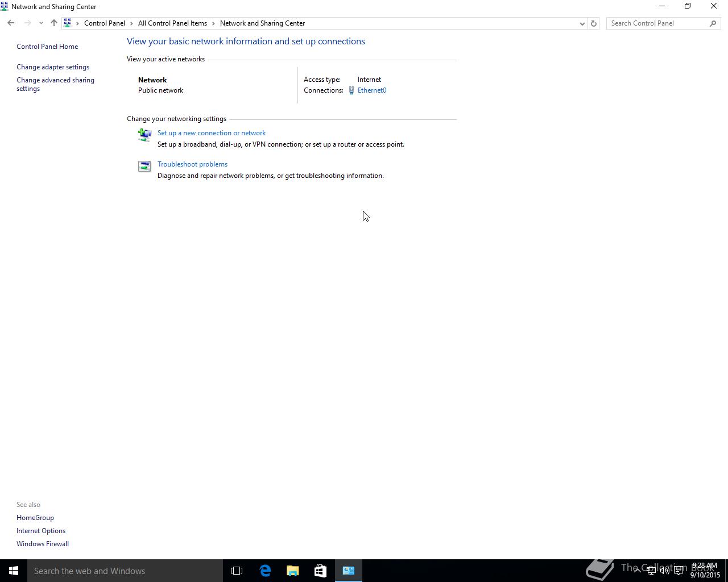The width and height of the screenshot is (728, 582).
Task: Go up one level with Up arrow
Action: pos(53,23)
